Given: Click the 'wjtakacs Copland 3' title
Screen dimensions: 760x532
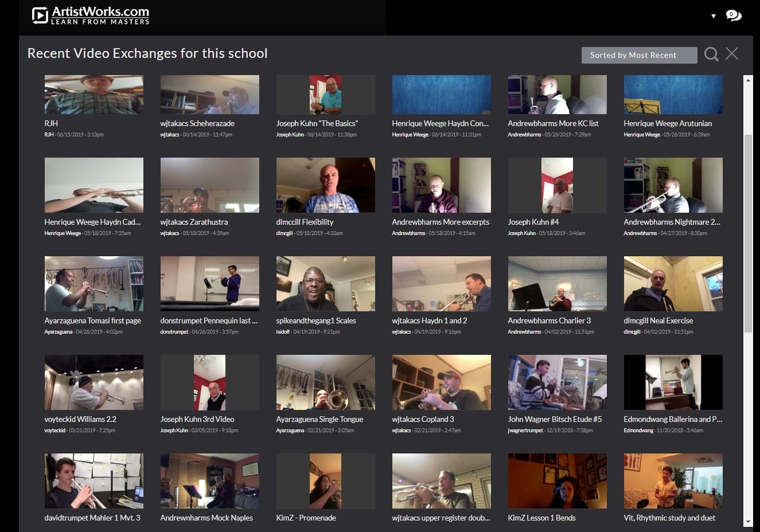Looking at the screenshot, I should click(x=423, y=419).
